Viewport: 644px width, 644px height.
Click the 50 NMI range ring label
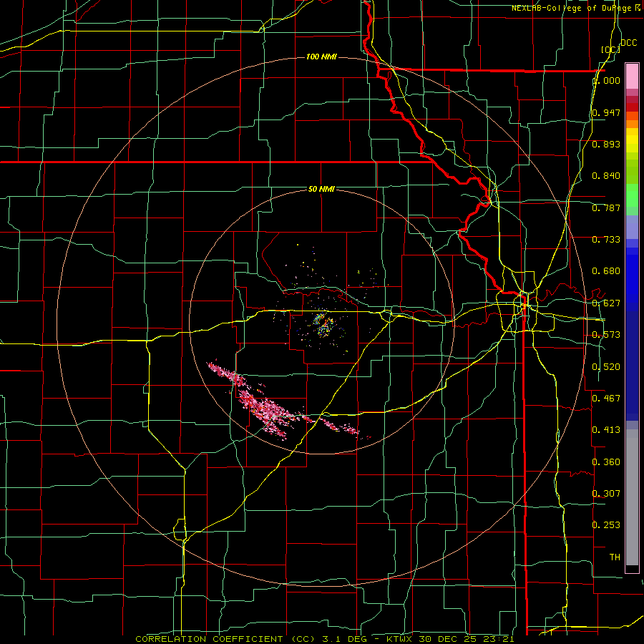click(x=321, y=189)
